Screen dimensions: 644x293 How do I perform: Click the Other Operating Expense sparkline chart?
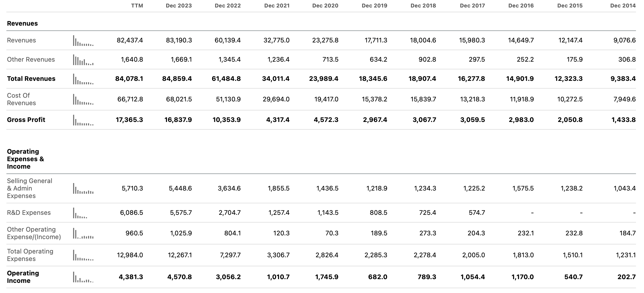coord(83,233)
